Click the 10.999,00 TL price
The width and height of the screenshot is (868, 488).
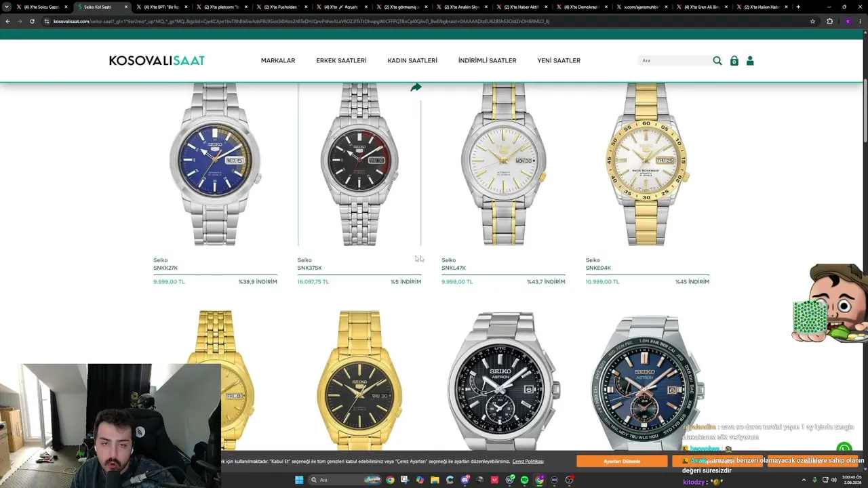pos(603,282)
